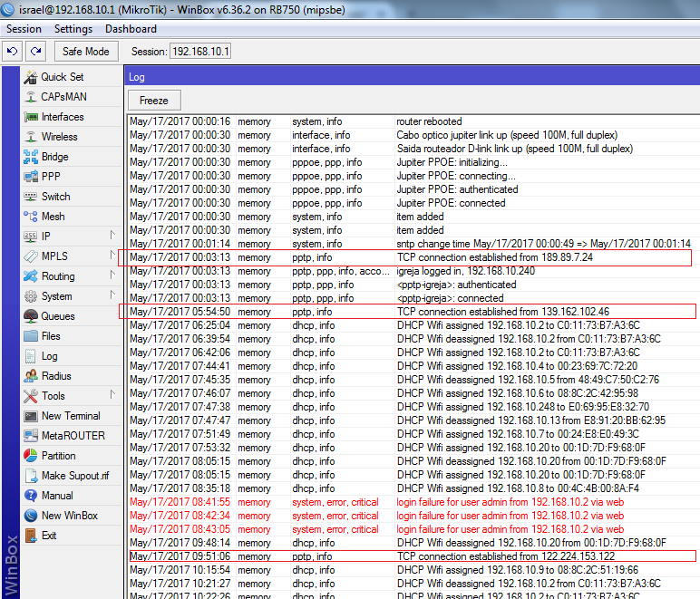
Task: Click the Session address field
Action: [x=200, y=52]
